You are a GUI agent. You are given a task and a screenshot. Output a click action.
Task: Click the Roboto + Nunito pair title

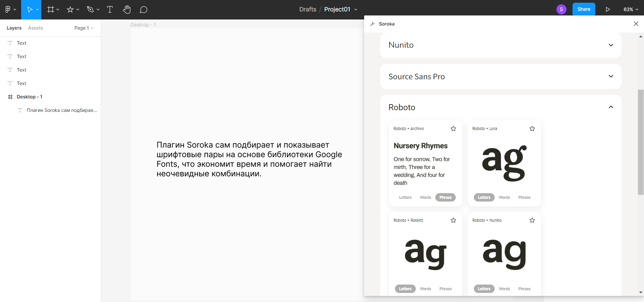coord(487,220)
